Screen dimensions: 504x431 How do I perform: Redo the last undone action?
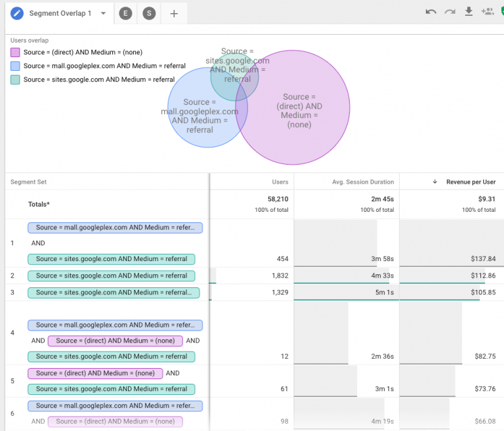pos(450,12)
